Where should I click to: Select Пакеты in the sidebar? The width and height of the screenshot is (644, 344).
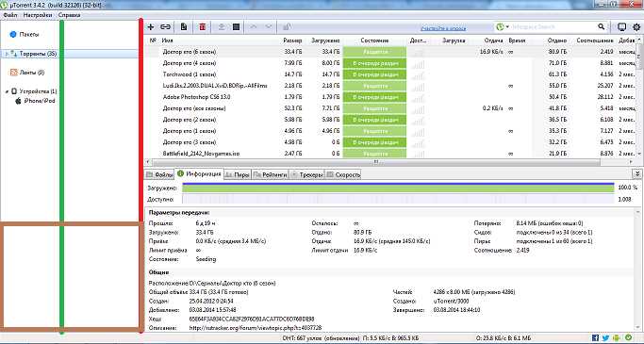click(28, 35)
